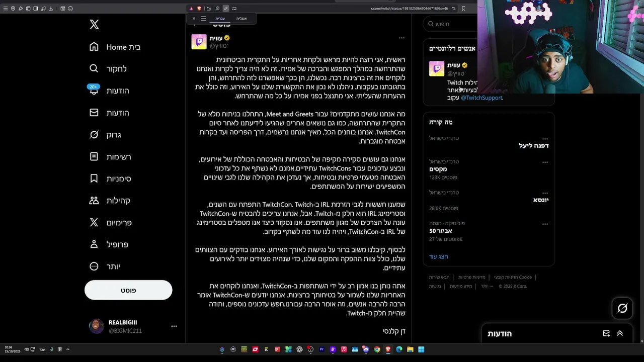The height and width of the screenshot is (362, 644).
Task: Open the מדיניות פרטיות privacy footer link
Action: [x=471, y=277]
